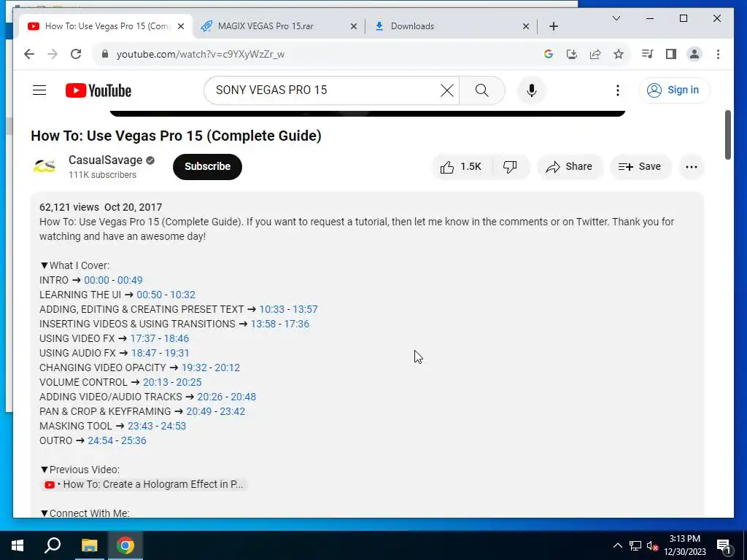Viewport: 747px width, 560px height.
Task: Jump to INTRO timestamp 00:00
Action: [x=97, y=280]
